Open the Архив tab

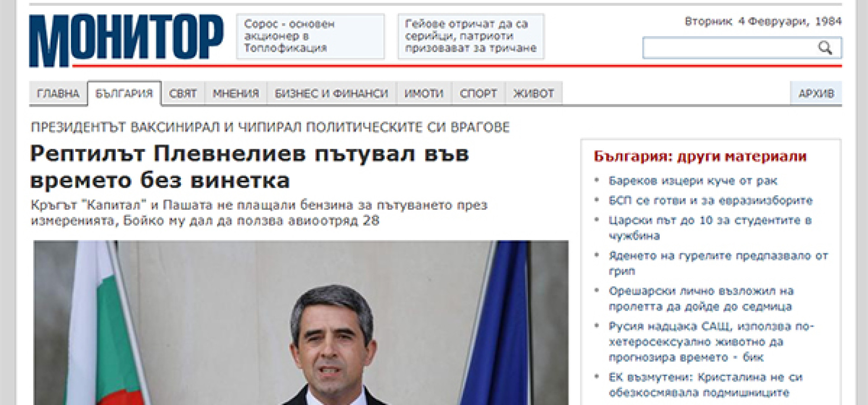[816, 94]
